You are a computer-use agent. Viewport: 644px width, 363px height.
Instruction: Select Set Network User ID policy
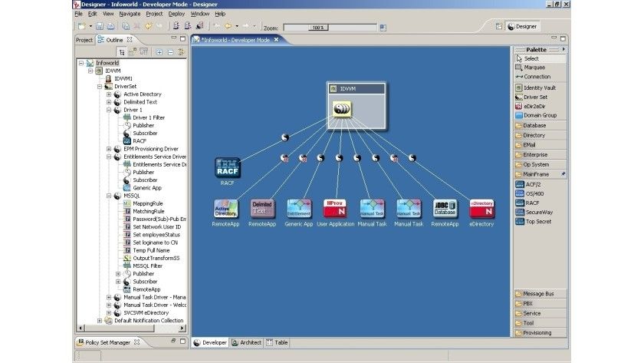(153, 227)
